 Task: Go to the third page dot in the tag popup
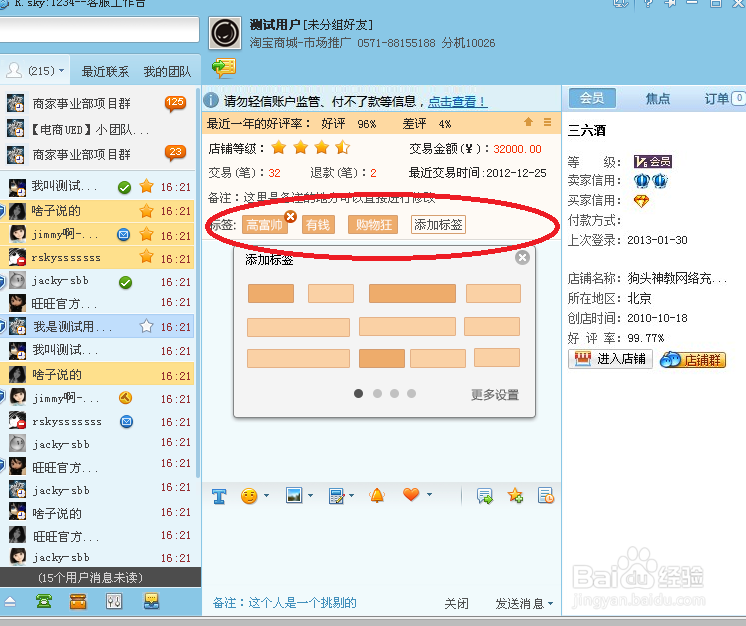394,393
